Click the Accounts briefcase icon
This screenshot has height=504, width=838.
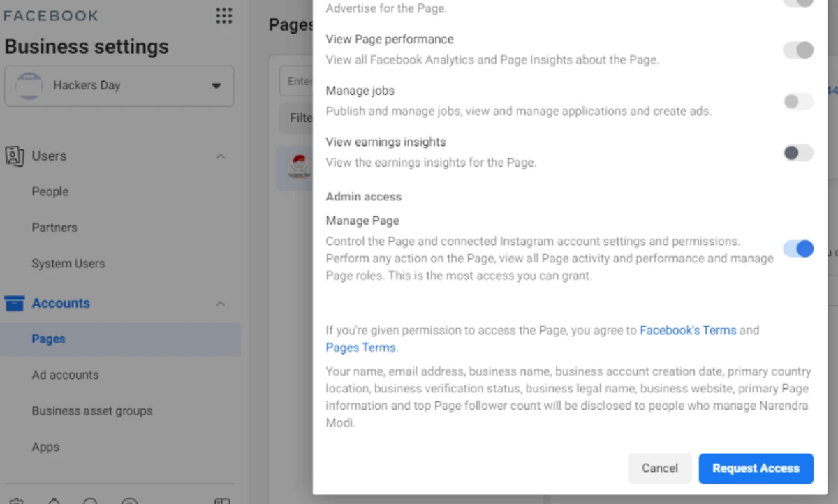click(14, 303)
